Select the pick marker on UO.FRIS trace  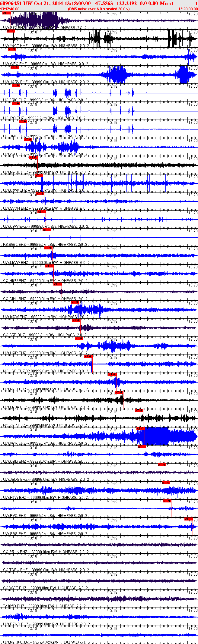click(16, 85)
